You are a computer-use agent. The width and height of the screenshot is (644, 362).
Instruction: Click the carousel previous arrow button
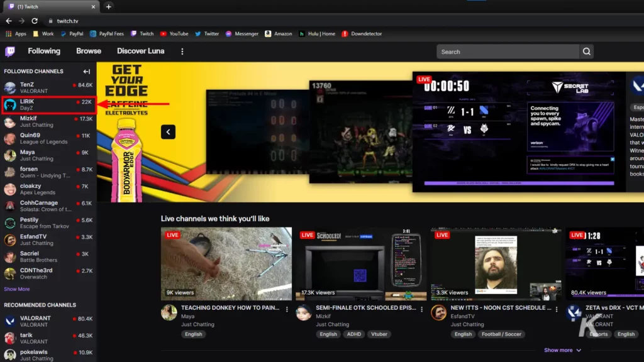(x=168, y=132)
